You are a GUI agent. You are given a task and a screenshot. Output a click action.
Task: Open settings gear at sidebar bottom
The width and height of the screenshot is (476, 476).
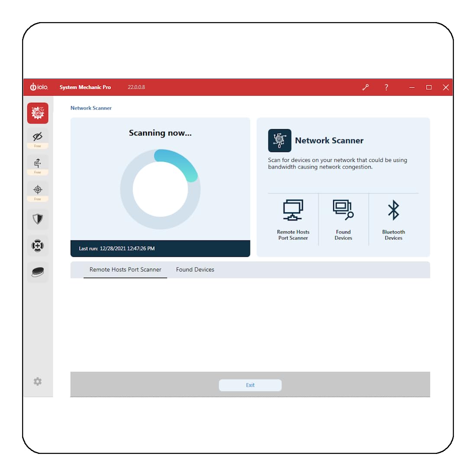click(x=37, y=381)
